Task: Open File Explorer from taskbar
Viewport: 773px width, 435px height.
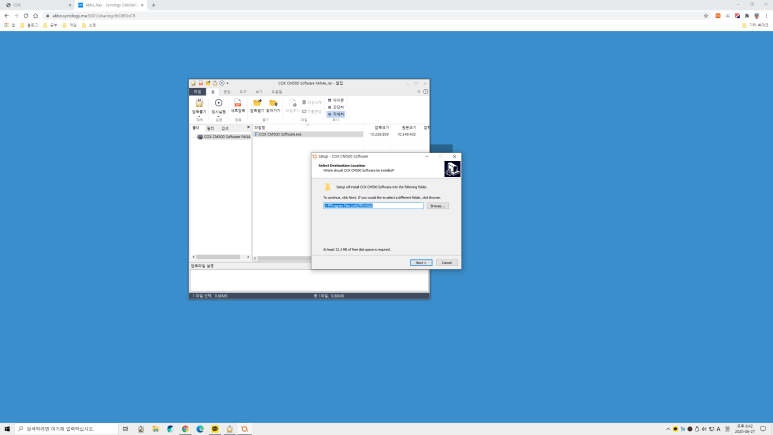Action: [x=155, y=429]
